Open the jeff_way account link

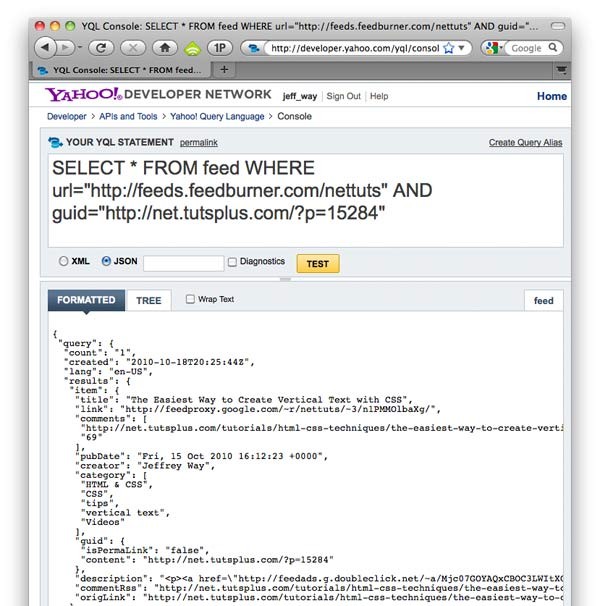point(300,96)
